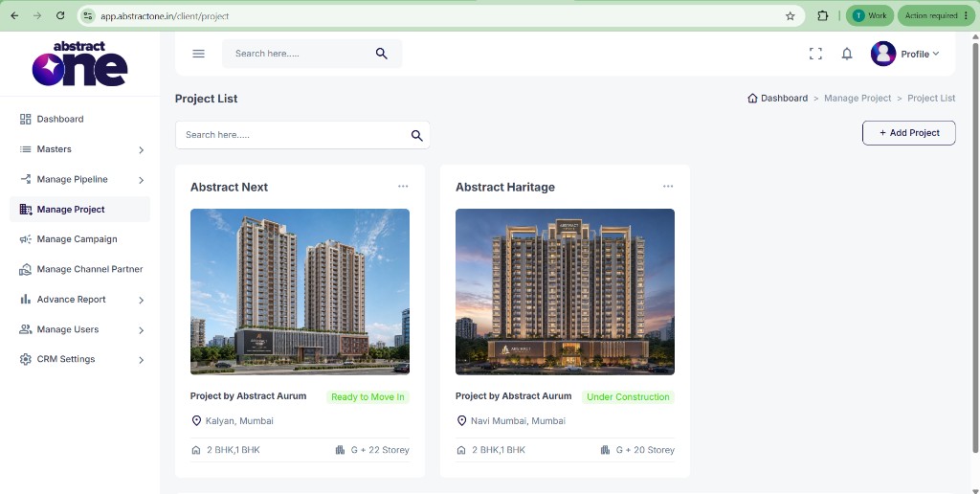
Task: Click the Ready to Move In badge
Action: [367, 397]
